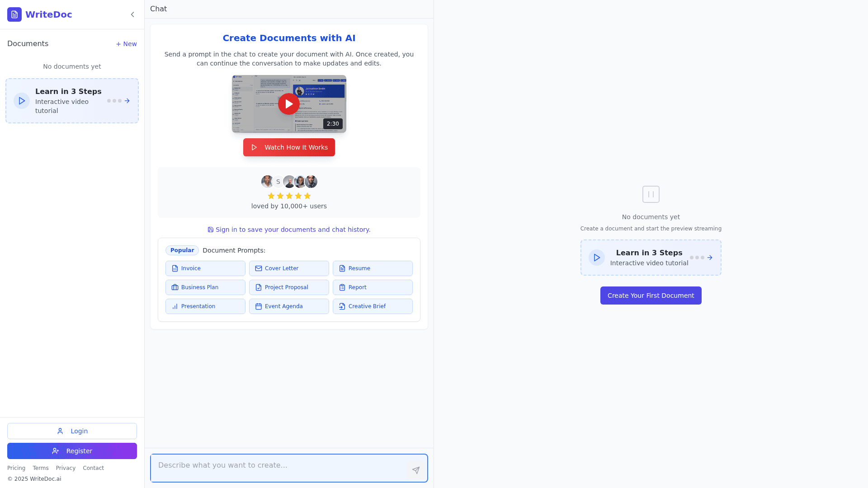Click the WriteDoc logo icon
The image size is (868, 488).
pyautogui.click(x=14, y=14)
